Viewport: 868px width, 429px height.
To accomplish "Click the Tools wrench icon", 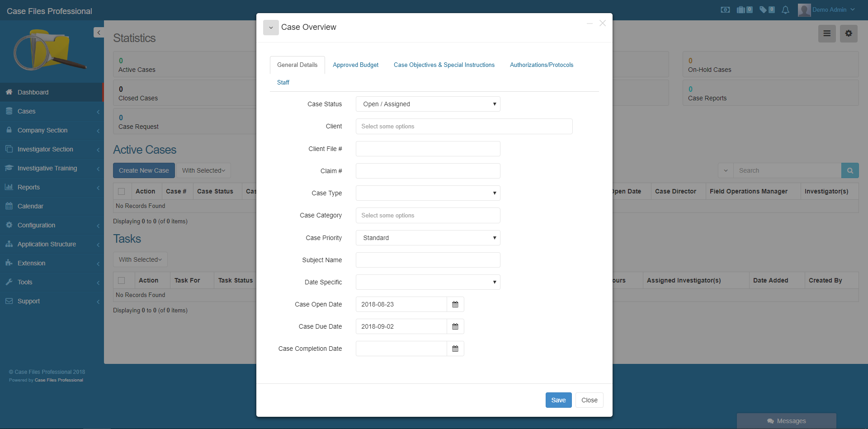I will (x=9, y=282).
